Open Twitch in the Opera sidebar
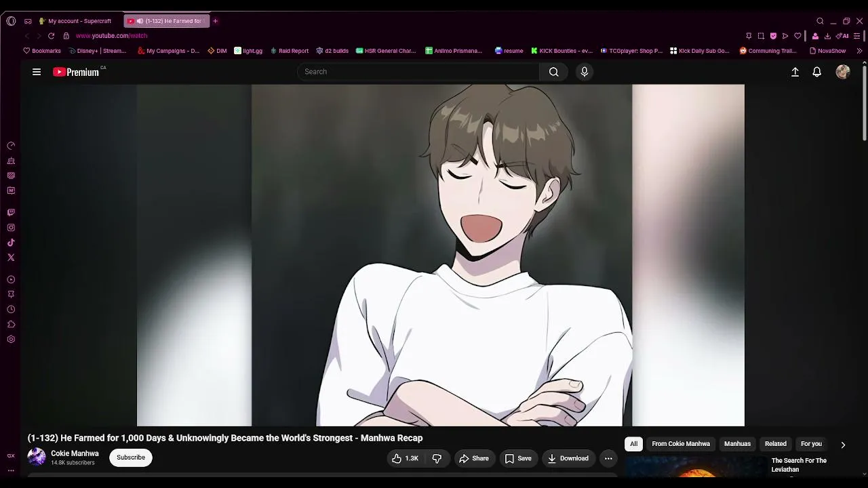 pos(11,213)
